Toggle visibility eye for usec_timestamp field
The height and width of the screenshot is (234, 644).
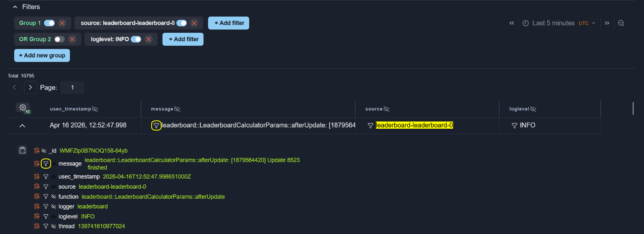[53, 177]
